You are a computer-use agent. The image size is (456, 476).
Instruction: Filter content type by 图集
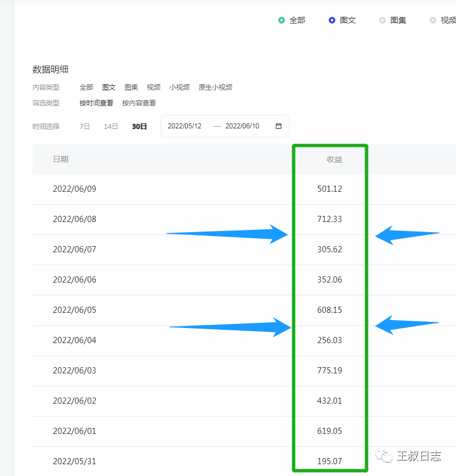(131, 87)
